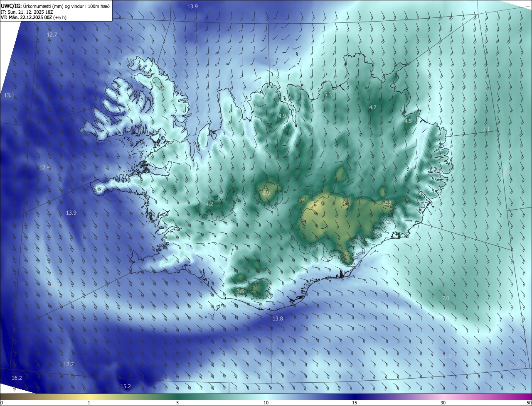Click the dark navy colorbar segment at 15 mm
Image resolution: width=532 pixels, height=406 pixels.
355,397
